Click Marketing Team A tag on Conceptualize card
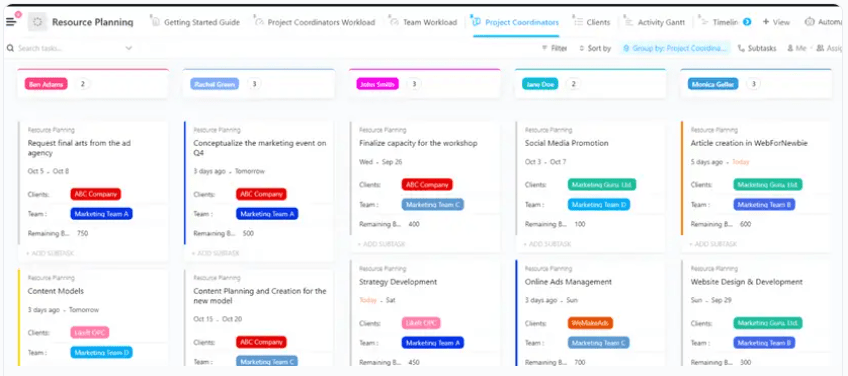Image resolution: width=848 pixels, height=376 pixels. pyautogui.click(x=267, y=214)
